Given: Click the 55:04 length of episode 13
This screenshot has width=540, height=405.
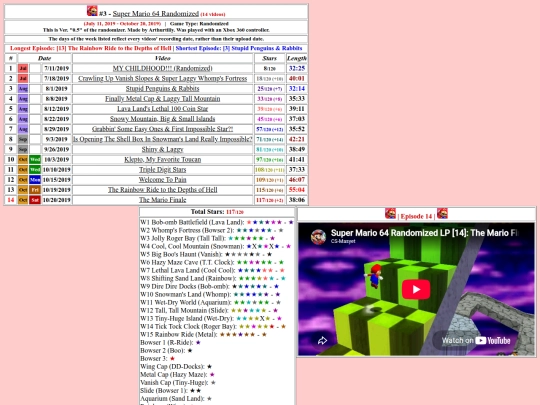Looking at the screenshot, I should [297, 190].
